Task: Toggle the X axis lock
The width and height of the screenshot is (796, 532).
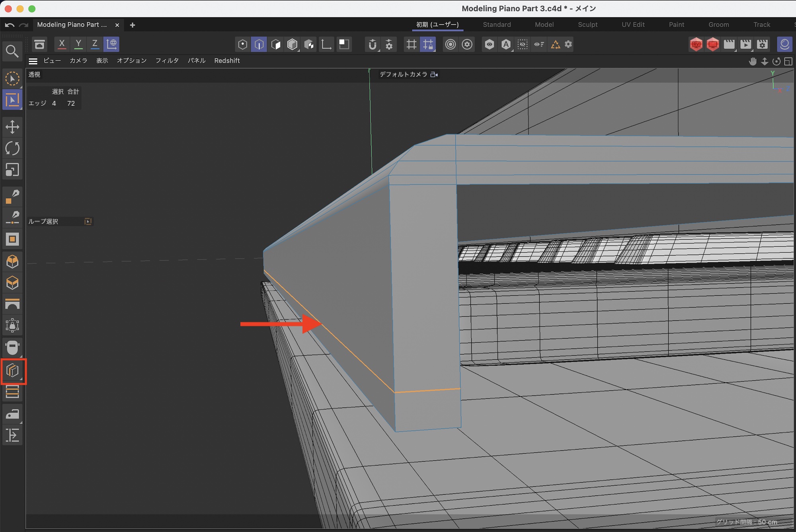Action: (62, 44)
